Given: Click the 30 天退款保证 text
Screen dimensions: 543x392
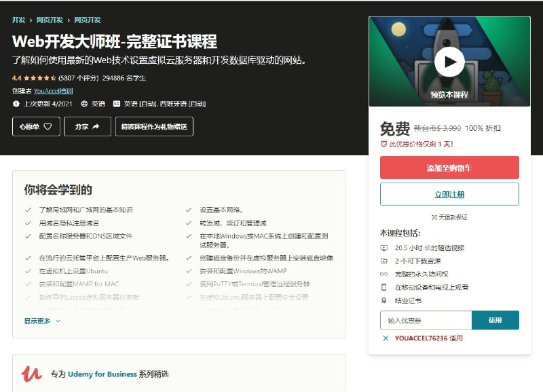Looking at the screenshot, I should (449, 217).
